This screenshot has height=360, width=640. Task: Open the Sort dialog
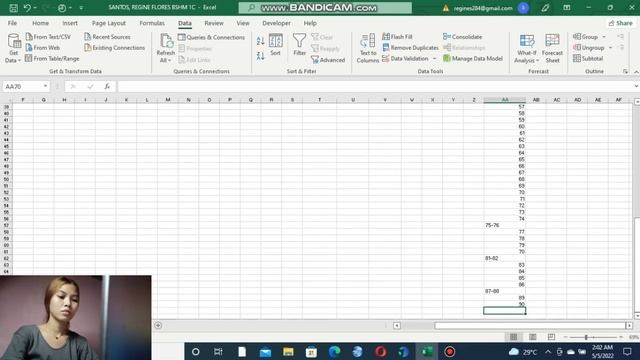[x=276, y=45]
